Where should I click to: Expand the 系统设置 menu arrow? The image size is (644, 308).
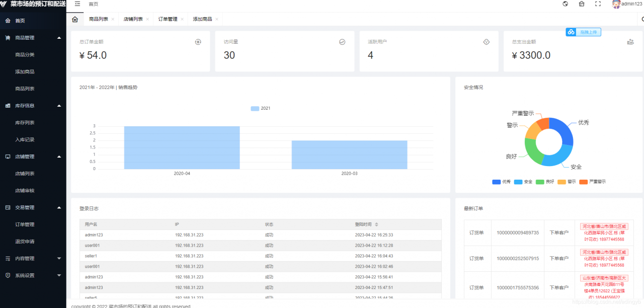(x=59, y=275)
